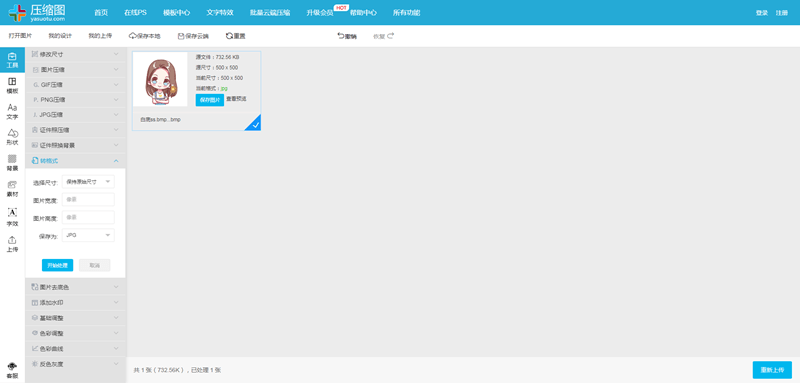Open the 素材 materials sidebar icon
This screenshot has width=800, height=383.
pyautogui.click(x=12, y=189)
